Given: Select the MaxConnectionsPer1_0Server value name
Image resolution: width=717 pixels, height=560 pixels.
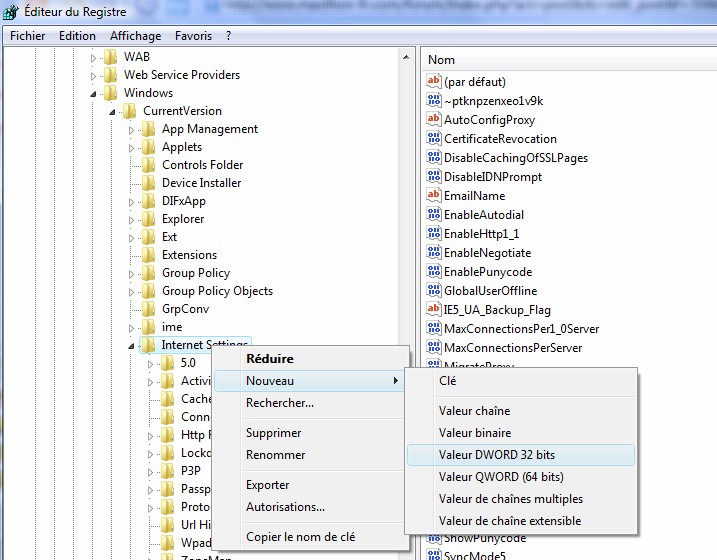Looking at the screenshot, I should (x=521, y=329).
